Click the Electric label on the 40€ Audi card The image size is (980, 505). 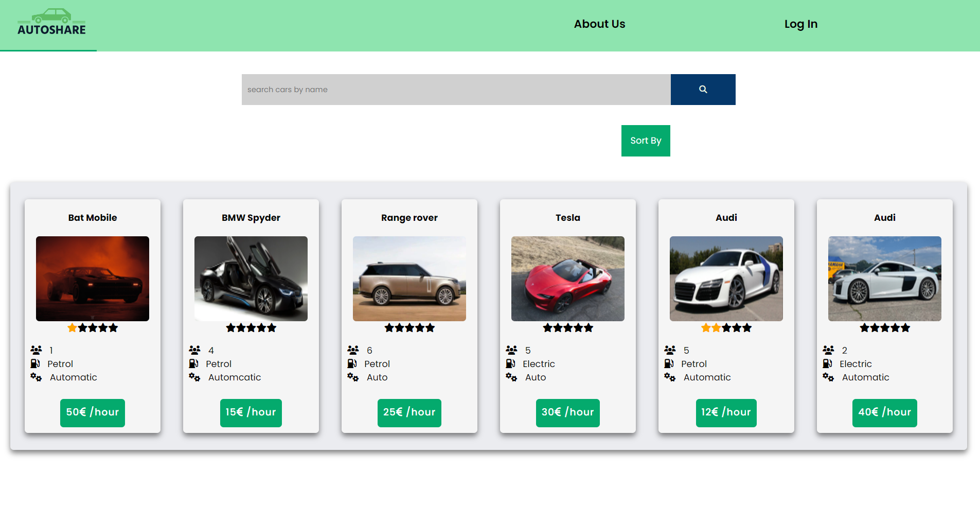click(x=856, y=364)
